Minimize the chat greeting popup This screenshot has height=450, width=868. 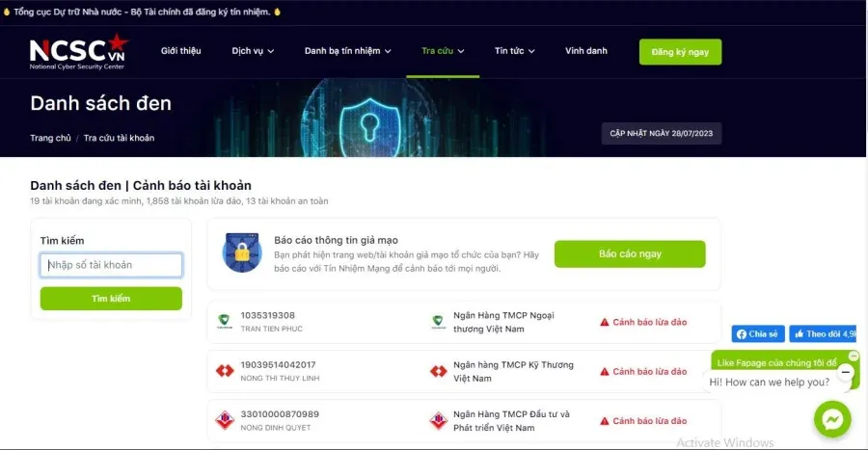coord(845,373)
